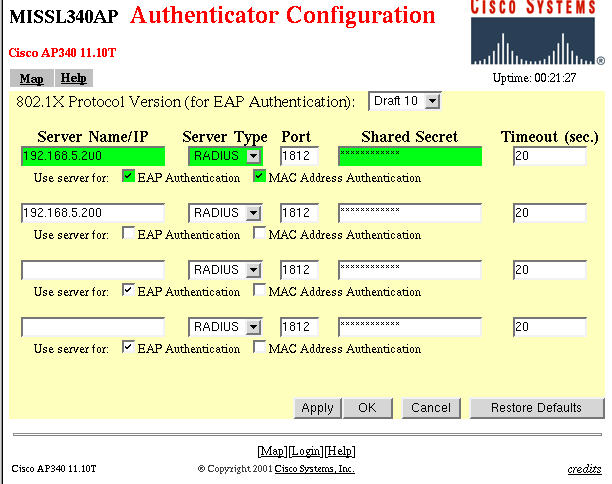
Task: Click the red Cisco AP340 11.10T heading
Action: coord(62,53)
